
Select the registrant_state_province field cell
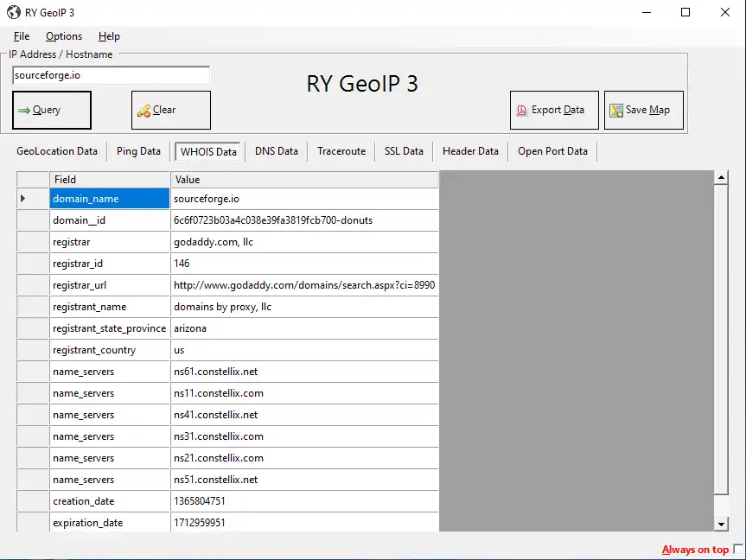coord(110,328)
